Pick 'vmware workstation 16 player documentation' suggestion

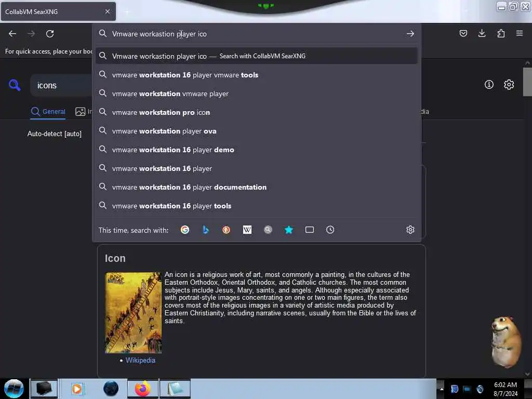point(256,187)
